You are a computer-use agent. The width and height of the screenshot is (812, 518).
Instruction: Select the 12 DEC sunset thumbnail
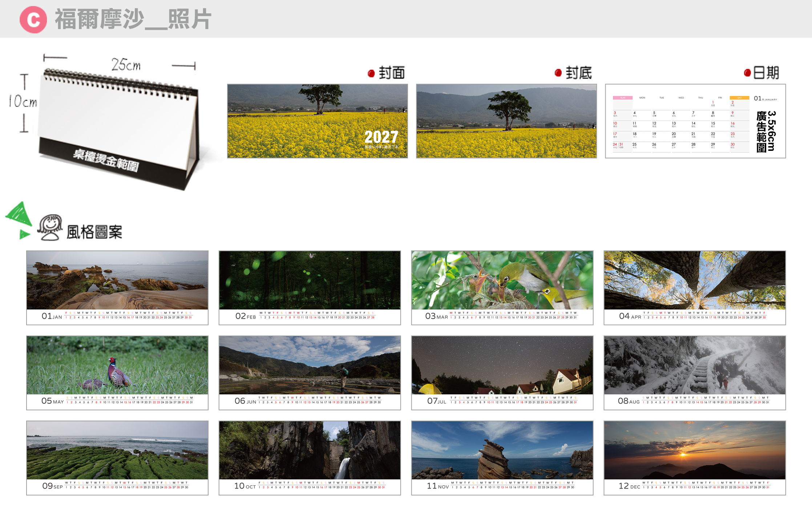click(x=695, y=458)
